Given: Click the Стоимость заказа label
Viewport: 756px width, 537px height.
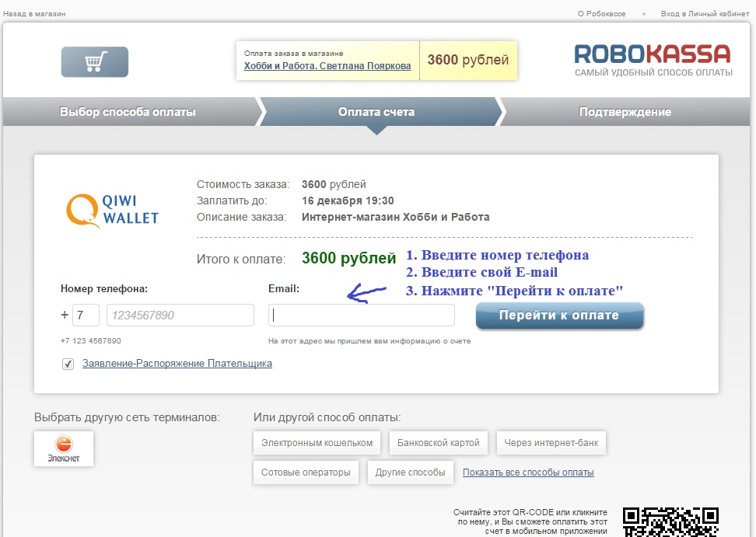Looking at the screenshot, I should tap(243, 184).
